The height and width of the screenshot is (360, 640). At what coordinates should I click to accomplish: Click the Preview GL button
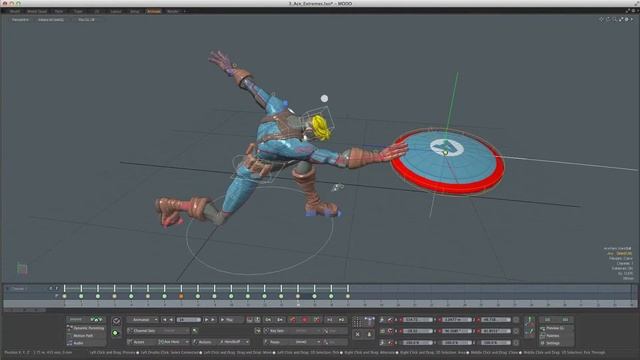pos(556,328)
